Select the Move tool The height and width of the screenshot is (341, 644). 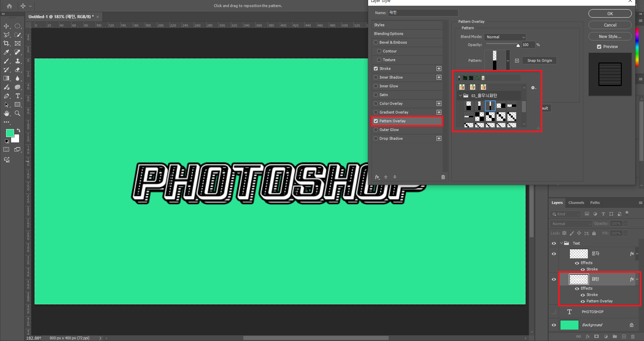point(6,26)
